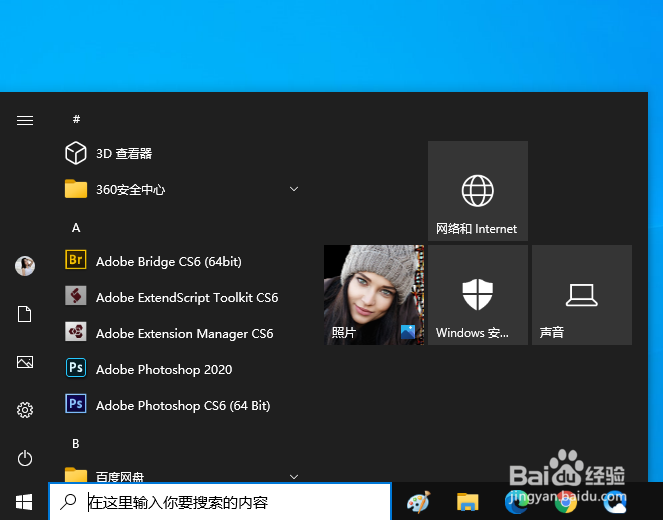Launch the Adobe Extension Manager CS6 icon
The image size is (663, 520).
(76, 331)
